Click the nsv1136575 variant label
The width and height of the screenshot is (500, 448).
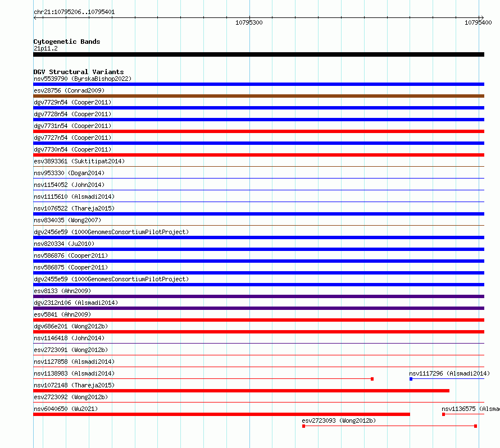[471, 409]
